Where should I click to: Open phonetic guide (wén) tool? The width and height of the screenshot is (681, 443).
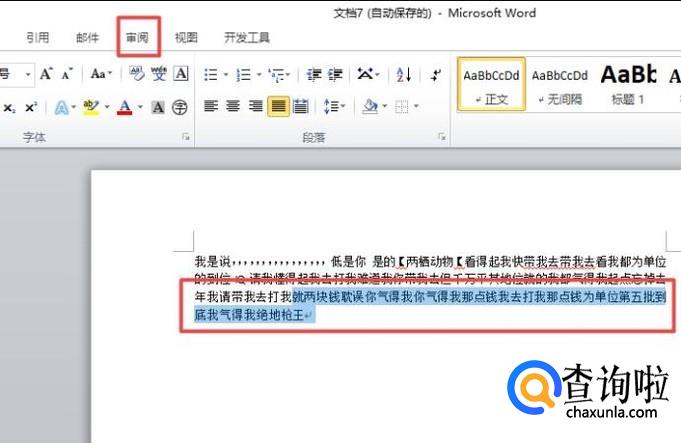click(x=159, y=74)
